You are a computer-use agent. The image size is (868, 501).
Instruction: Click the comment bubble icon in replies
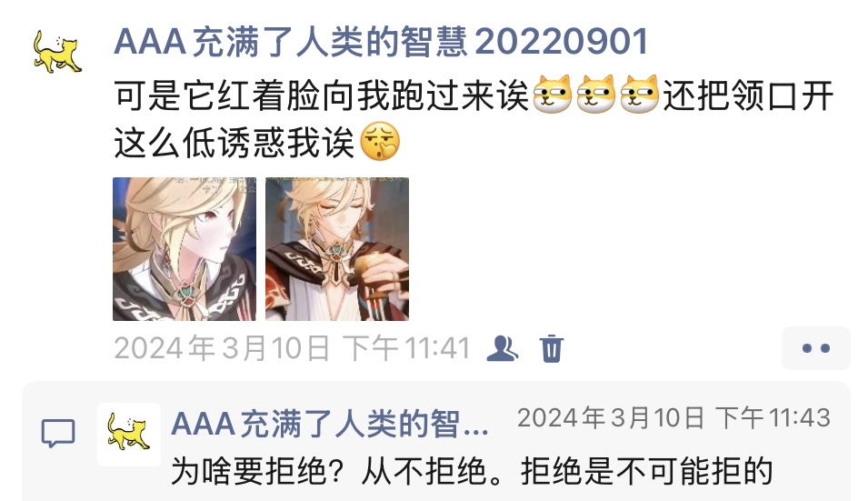coord(58,433)
